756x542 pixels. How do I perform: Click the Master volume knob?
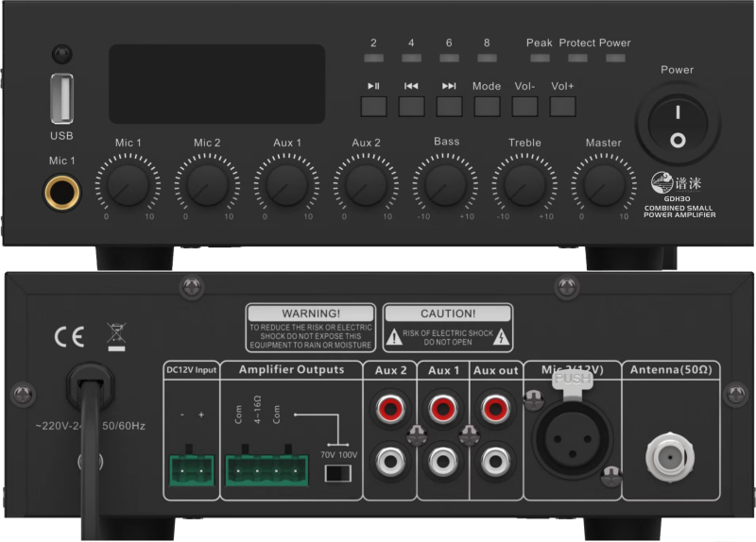pos(603,181)
